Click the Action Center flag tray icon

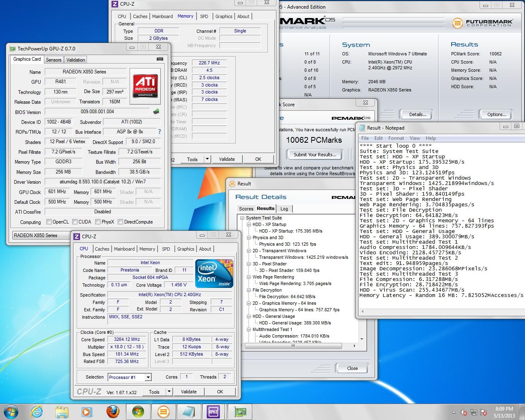[484, 412]
